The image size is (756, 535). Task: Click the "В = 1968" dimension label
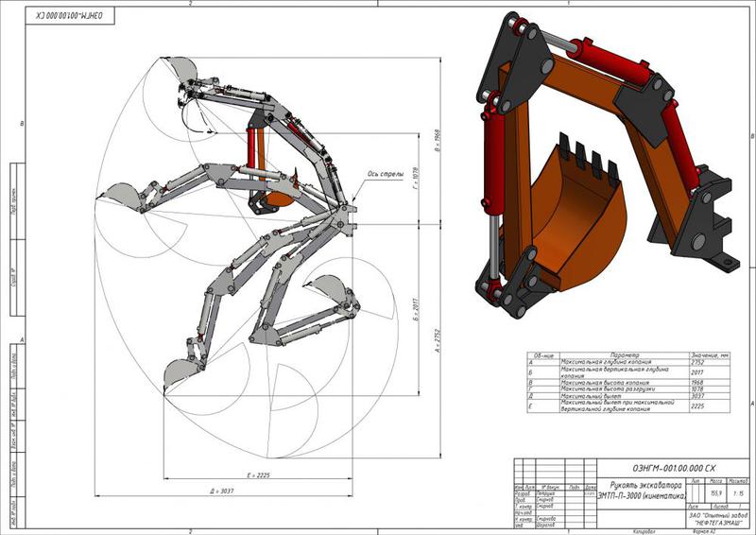tap(437, 139)
